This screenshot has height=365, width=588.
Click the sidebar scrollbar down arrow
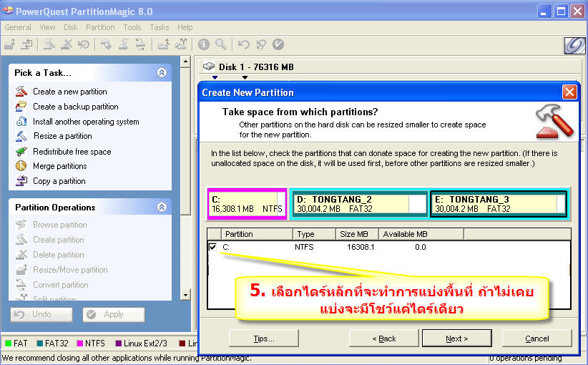185,295
